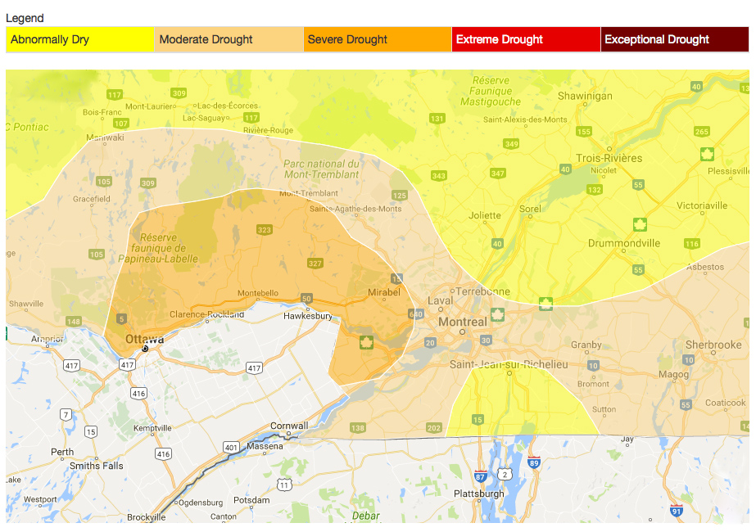This screenshot has height=532, width=756.
Task: Click the Route 148 shield near Arnprior
Action: [74, 322]
